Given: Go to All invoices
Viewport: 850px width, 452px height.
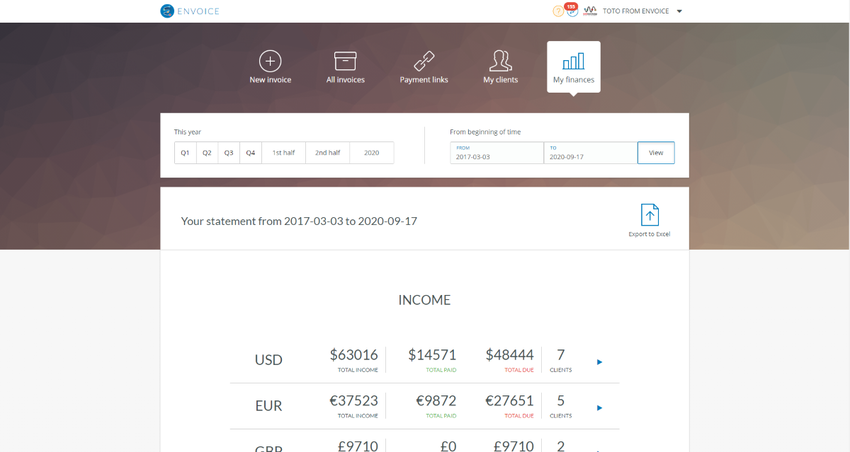Looking at the screenshot, I should click(x=345, y=67).
